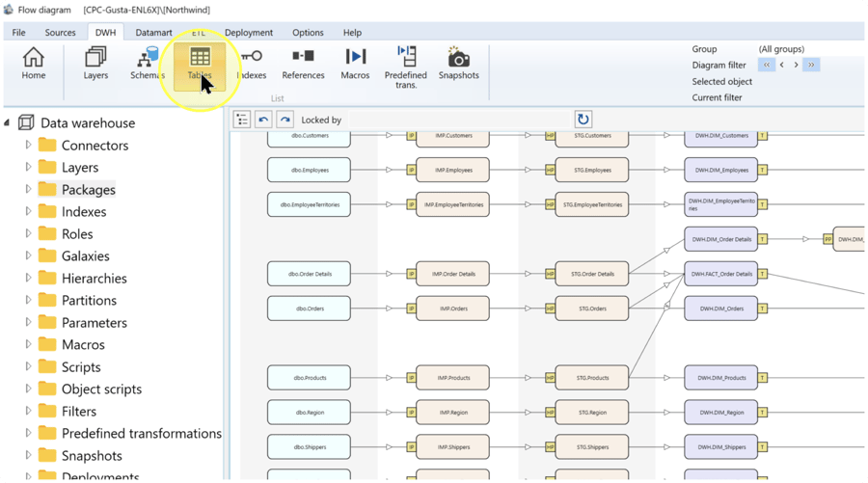
Task: Expand the Roles folder
Action: click(x=28, y=233)
